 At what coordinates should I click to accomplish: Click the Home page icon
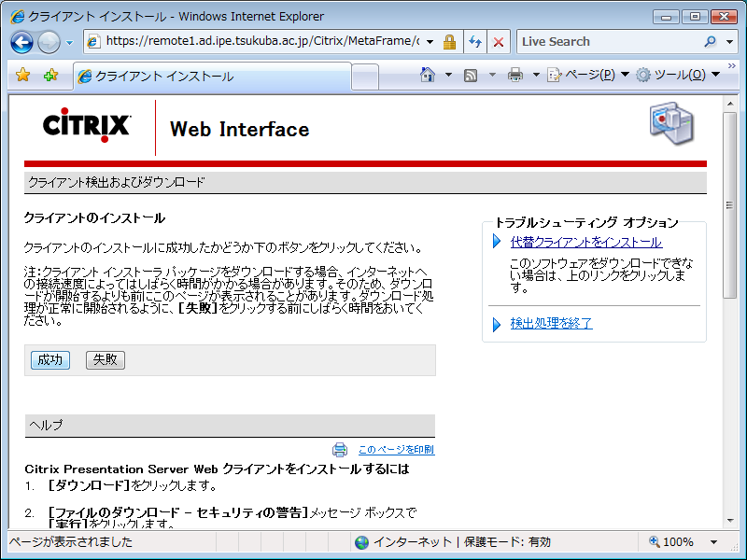(x=428, y=75)
